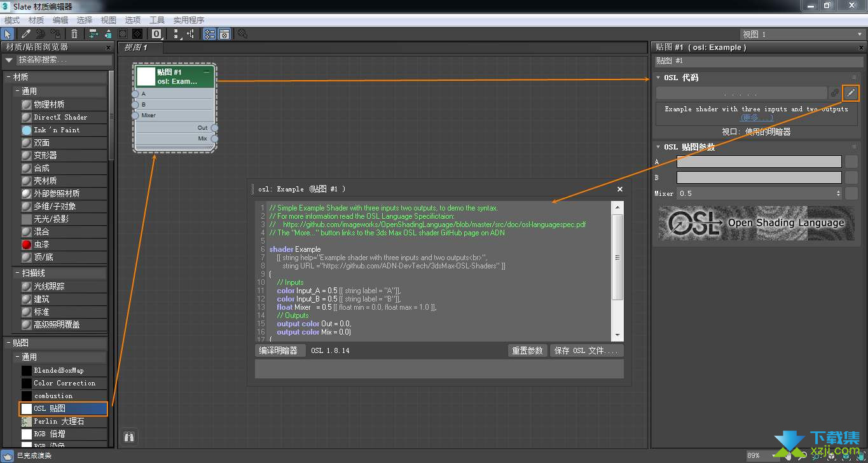The height and width of the screenshot is (463, 868).
Task: Click the 编译明暗器 button
Action: pyautogui.click(x=280, y=350)
